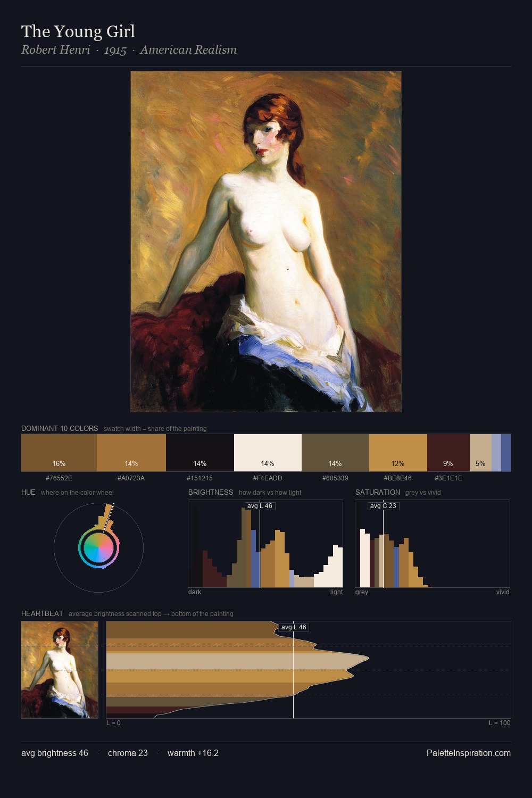The width and height of the screenshot is (532, 798).
Task: Click the title 'The Young Girl'
Action: [78, 31]
